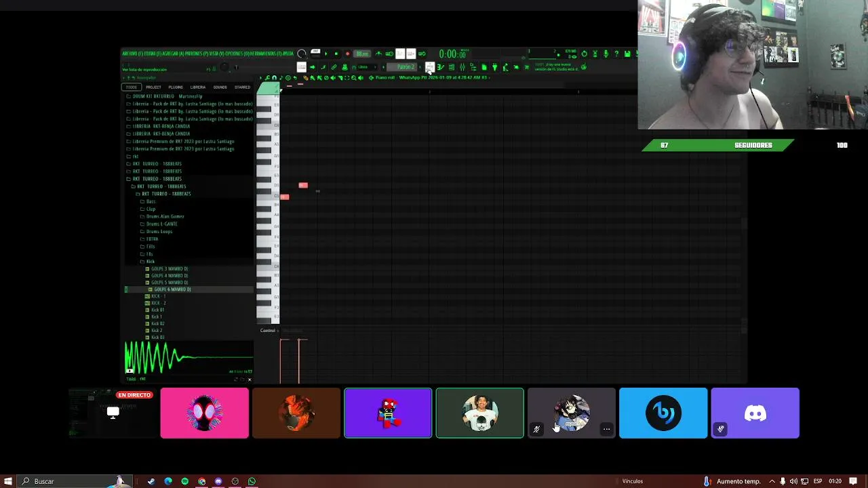The width and height of the screenshot is (868, 488).
Task: Toggle the link chain icon in toolbar
Action: (334, 66)
